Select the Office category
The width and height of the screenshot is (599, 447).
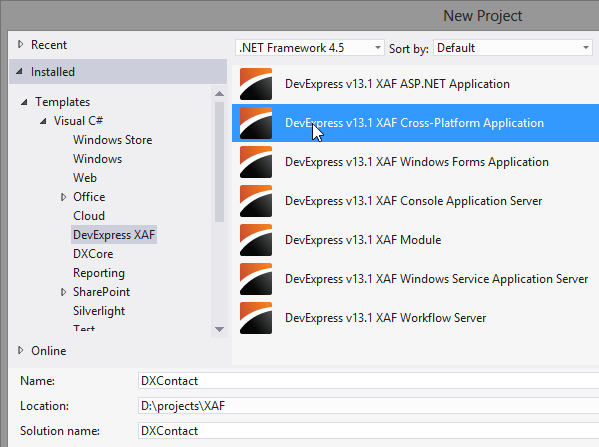point(89,197)
